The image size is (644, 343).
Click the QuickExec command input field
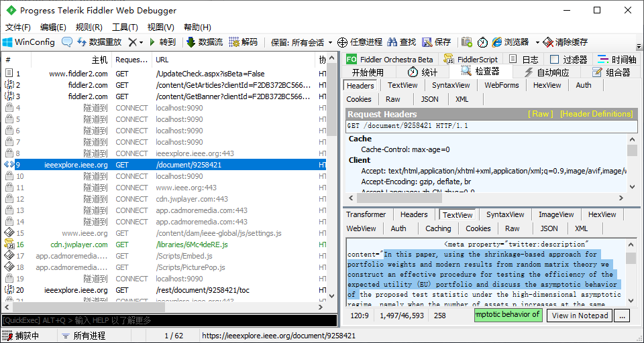click(x=168, y=320)
